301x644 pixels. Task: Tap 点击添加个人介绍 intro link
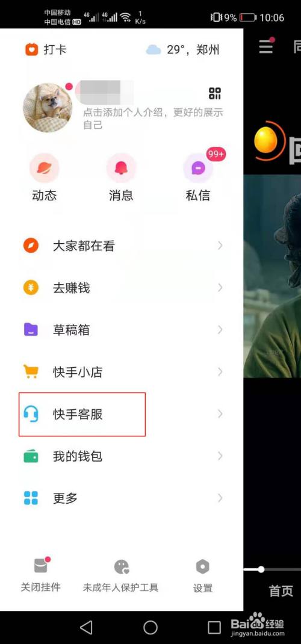pyautogui.click(x=153, y=118)
